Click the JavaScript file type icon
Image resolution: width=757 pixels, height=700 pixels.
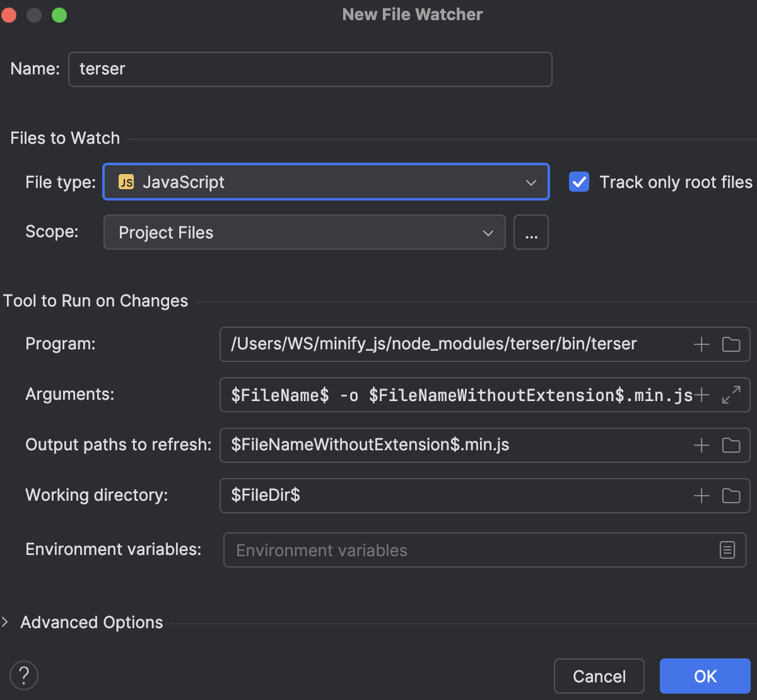click(x=126, y=182)
